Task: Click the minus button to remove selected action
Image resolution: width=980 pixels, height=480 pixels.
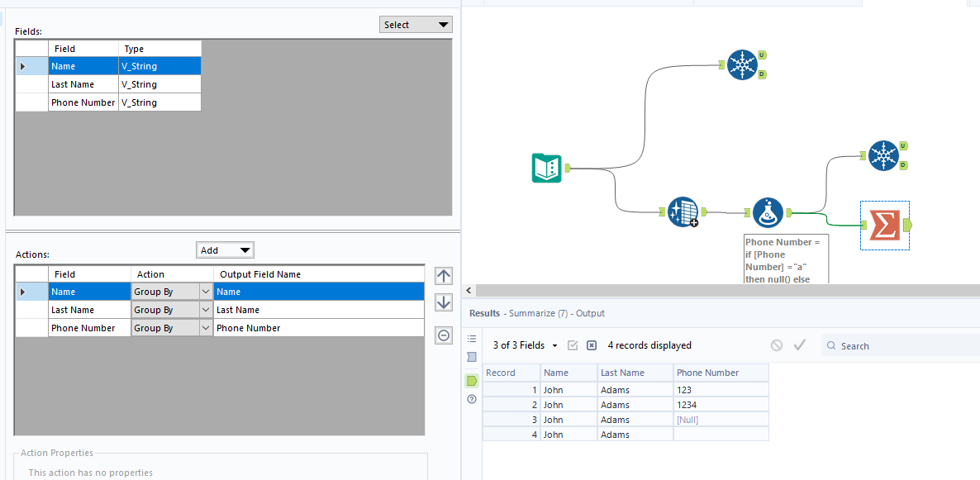Action: coord(444,335)
